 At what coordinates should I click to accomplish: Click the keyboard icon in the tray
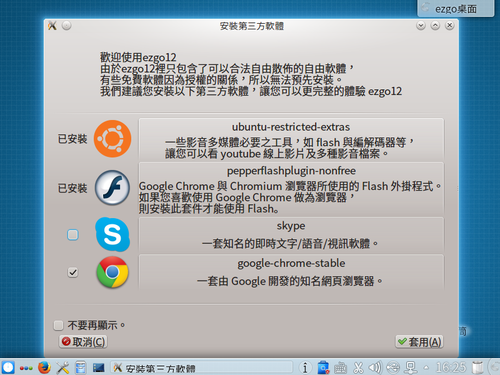click(340, 368)
